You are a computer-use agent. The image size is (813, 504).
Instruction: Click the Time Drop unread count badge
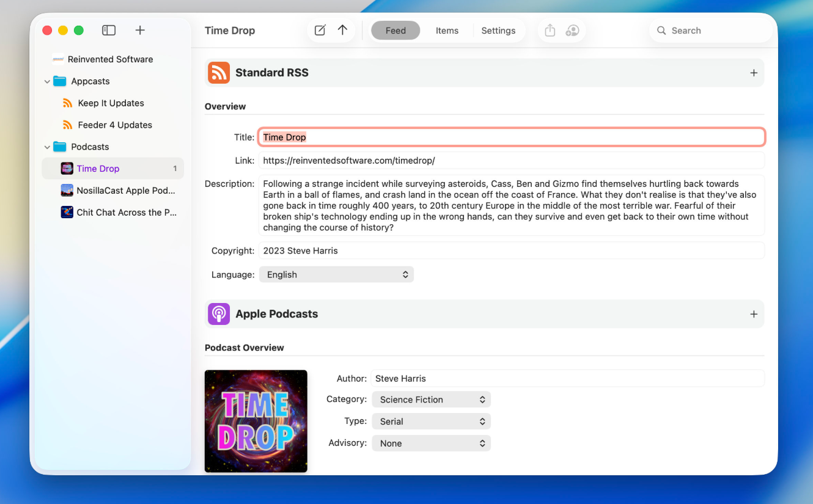click(175, 169)
